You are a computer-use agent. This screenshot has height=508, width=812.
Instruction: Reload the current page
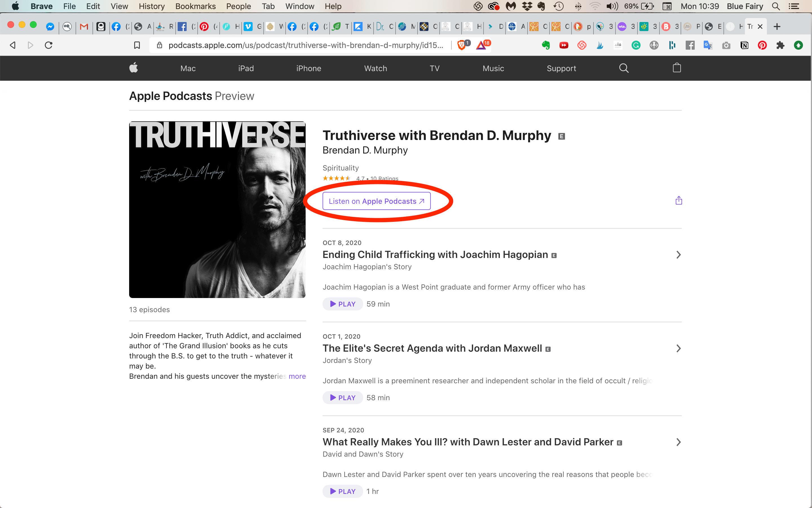[49, 45]
